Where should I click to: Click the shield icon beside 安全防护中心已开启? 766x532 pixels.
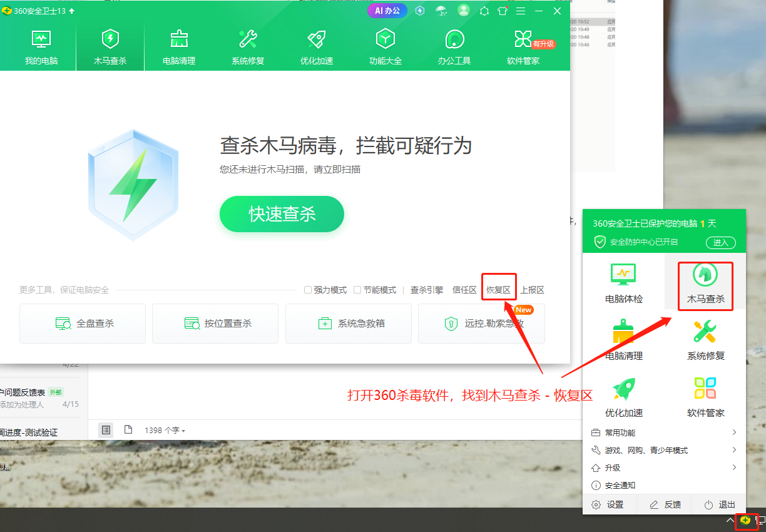(x=600, y=242)
